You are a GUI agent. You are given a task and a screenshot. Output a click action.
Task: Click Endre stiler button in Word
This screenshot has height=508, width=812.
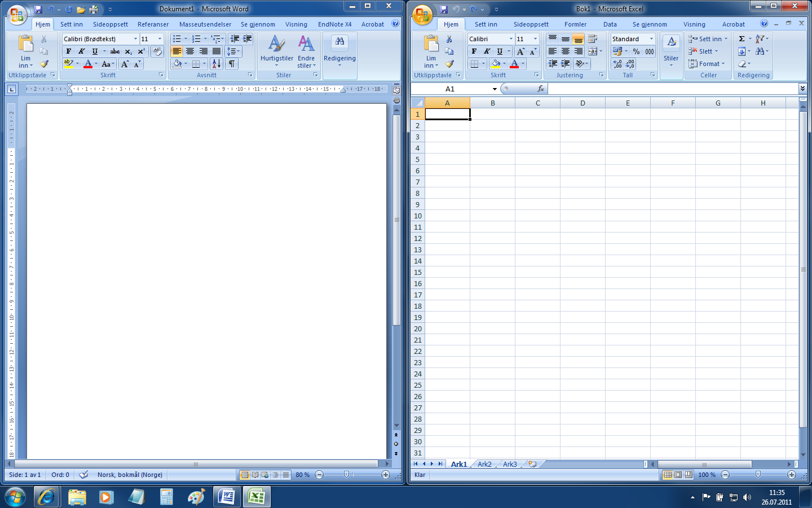306,52
